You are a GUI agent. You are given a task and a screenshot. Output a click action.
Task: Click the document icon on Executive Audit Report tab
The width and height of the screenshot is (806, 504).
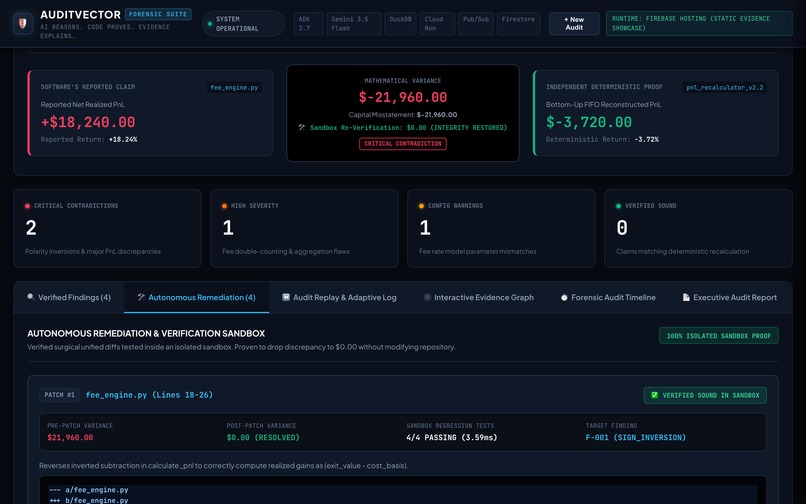point(686,297)
